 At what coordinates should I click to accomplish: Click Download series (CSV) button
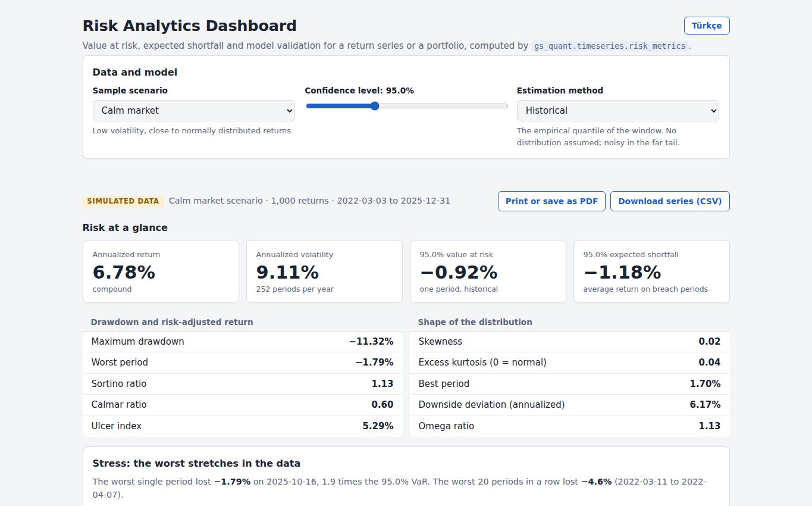coord(670,201)
